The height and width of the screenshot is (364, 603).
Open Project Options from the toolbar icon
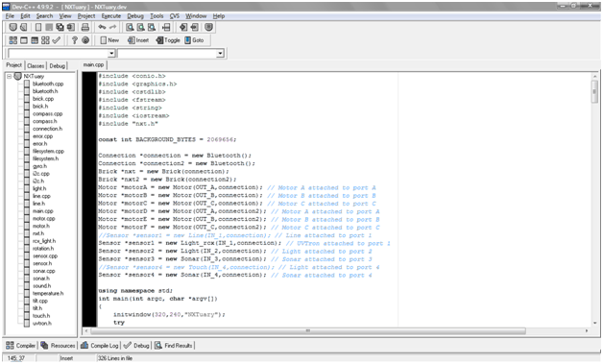point(208,27)
